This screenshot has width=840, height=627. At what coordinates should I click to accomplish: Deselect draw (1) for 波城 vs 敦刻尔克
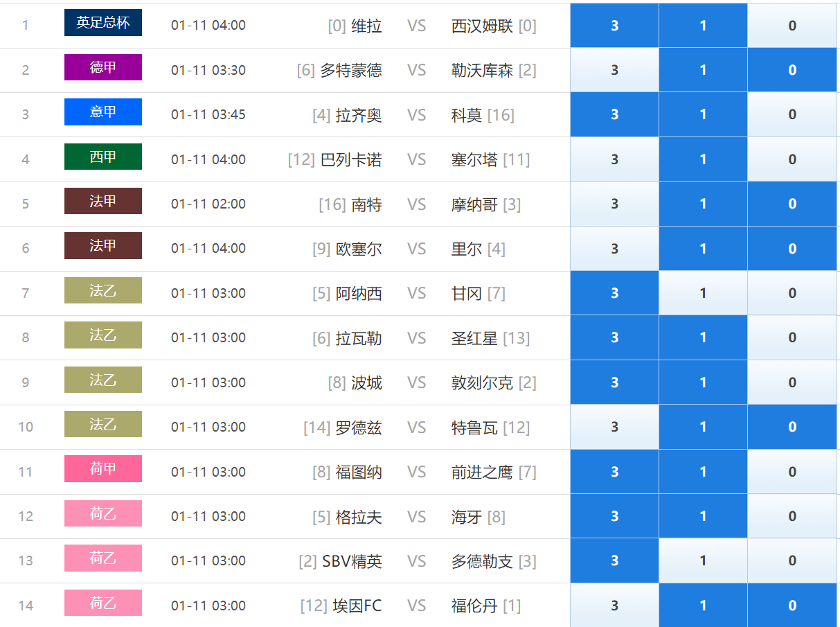703,382
